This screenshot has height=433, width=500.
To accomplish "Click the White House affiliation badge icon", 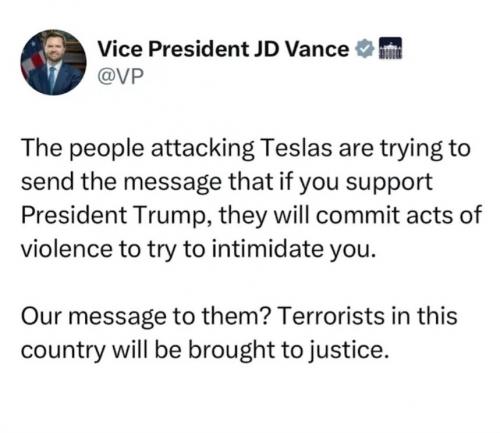I will pos(390,48).
